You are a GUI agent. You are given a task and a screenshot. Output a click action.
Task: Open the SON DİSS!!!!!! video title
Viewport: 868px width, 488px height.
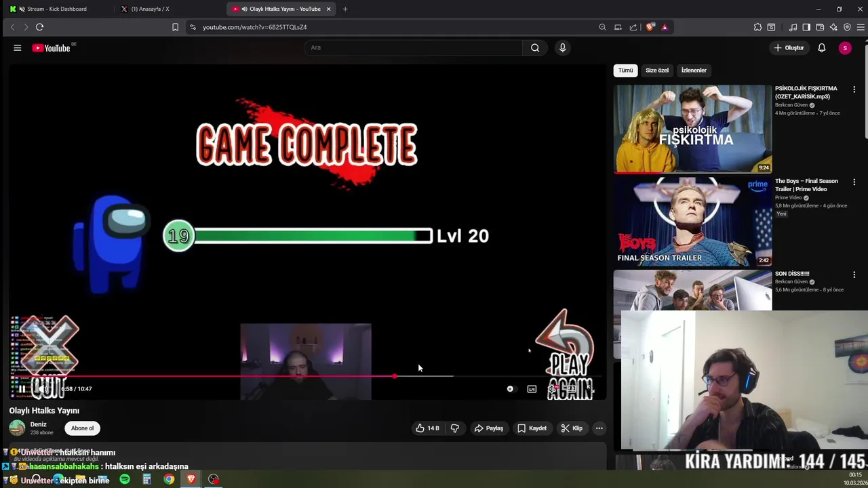pos(792,274)
